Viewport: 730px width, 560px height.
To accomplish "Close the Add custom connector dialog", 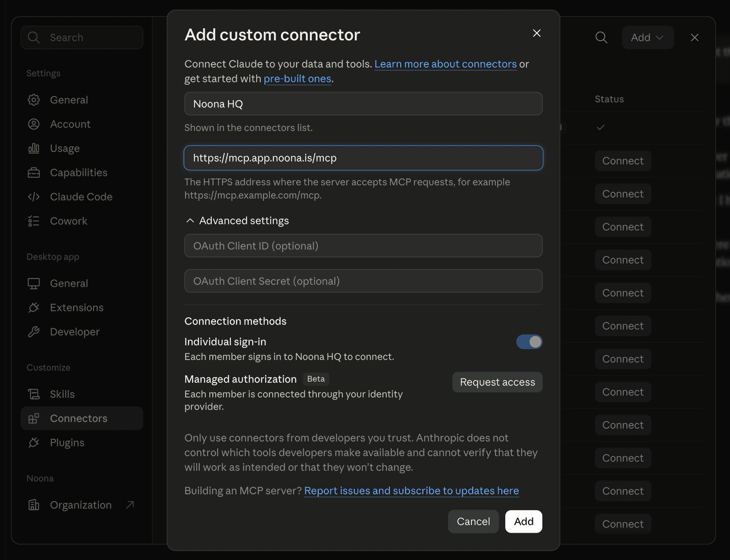I will (536, 33).
